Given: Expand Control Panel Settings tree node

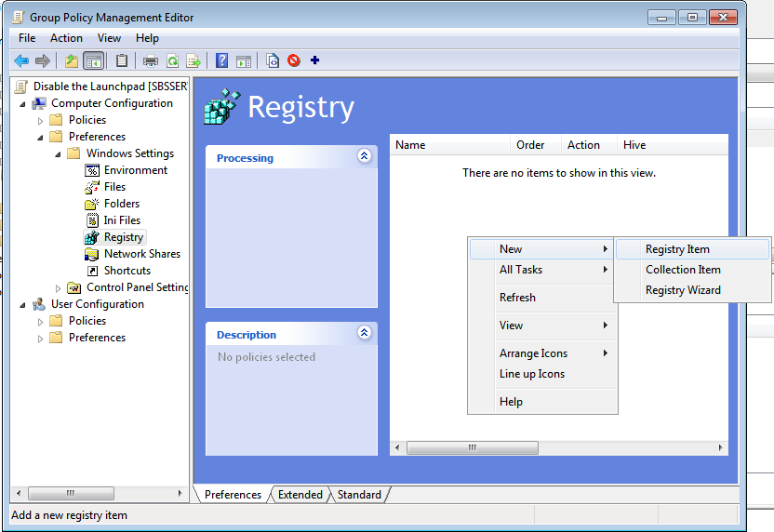Looking at the screenshot, I should coord(59,287).
